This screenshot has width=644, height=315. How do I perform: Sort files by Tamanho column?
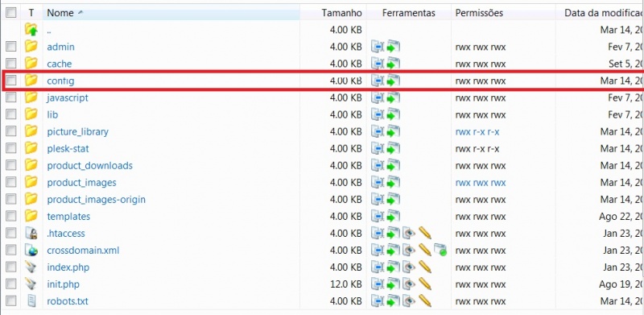tap(341, 13)
